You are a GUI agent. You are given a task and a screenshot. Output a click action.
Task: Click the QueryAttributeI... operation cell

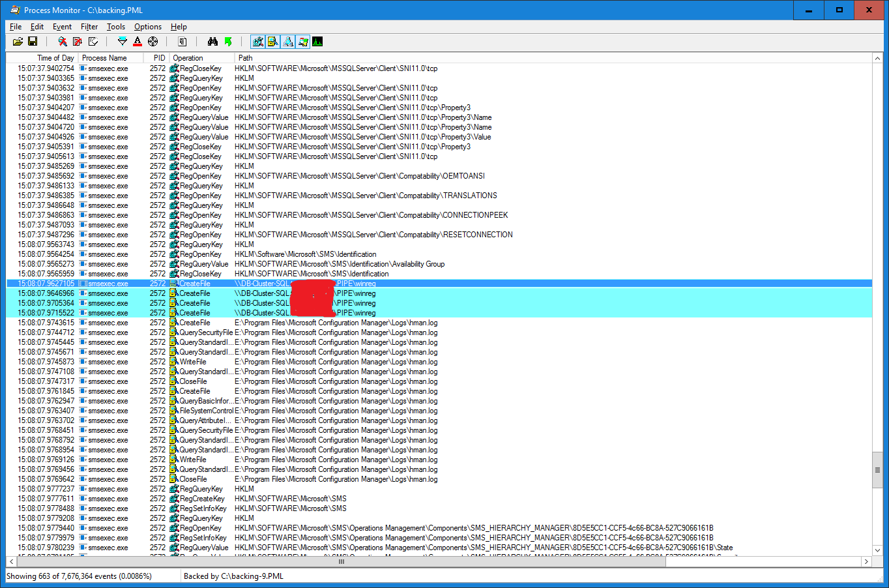pos(202,420)
